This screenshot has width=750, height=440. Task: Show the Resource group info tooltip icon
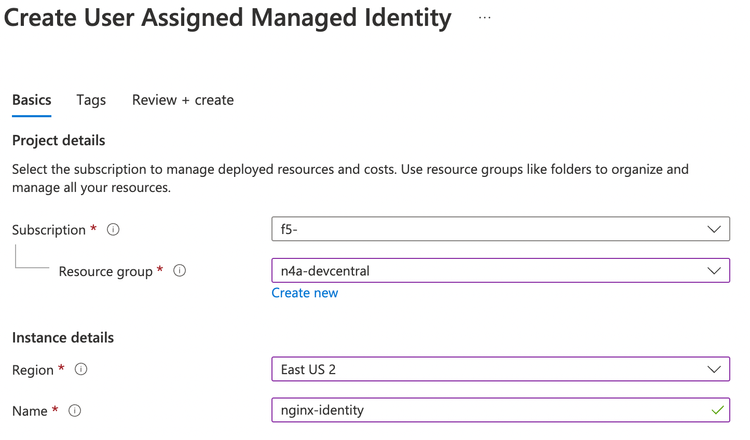pyautogui.click(x=180, y=271)
